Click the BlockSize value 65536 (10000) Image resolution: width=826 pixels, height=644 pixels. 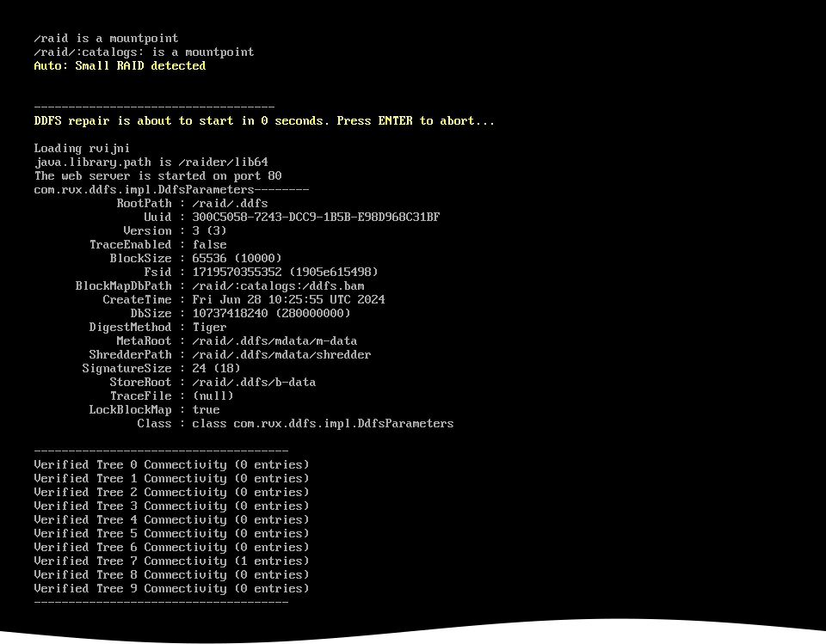point(237,258)
